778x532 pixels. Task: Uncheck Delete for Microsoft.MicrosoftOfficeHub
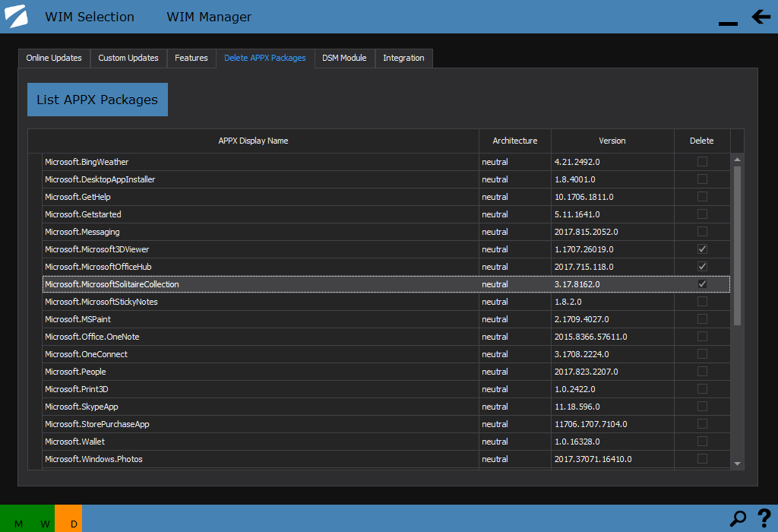pos(702,267)
